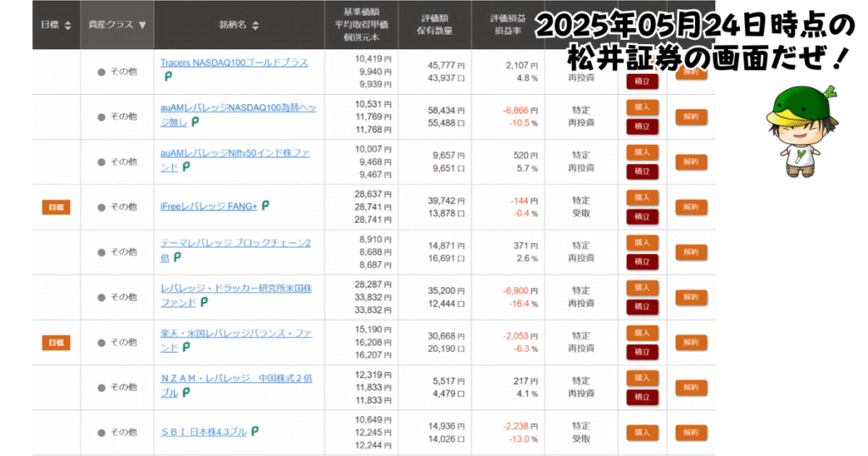The width and height of the screenshot is (868, 456).
Task: Select the -2,238 円 loss value
Action: [x=520, y=426]
